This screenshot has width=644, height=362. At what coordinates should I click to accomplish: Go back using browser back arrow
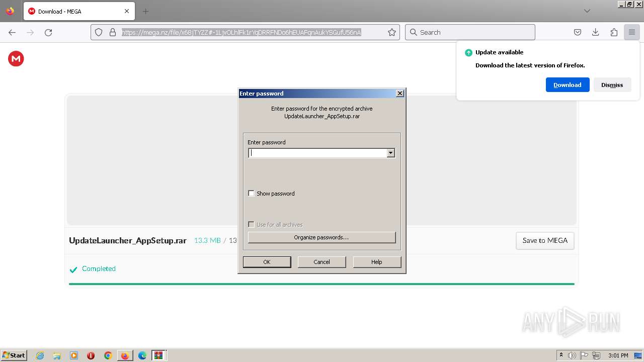pyautogui.click(x=12, y=32)
